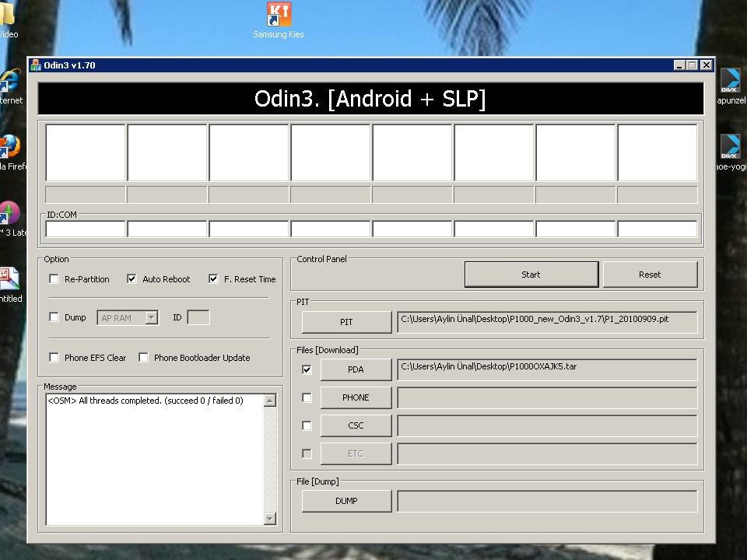Click the Start button
The height and width of the screenshot is (560, 747).
coord(531,275)
